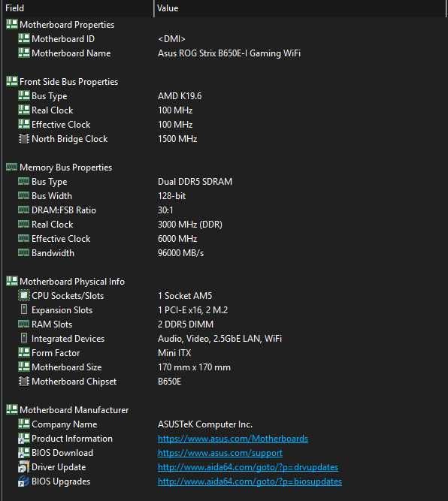Select the Motherboard Chipset field label
Screen dimensions: 448x501
point(74,382)
